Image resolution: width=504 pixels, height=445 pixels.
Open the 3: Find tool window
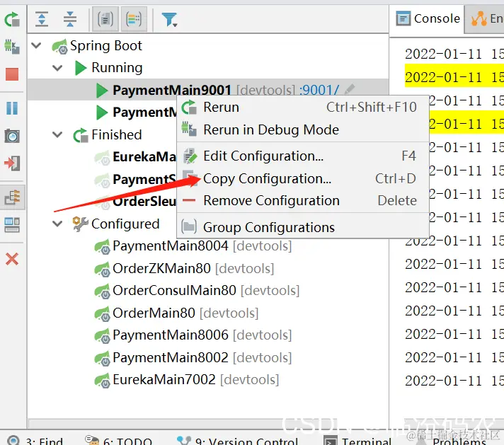point(35,440)
